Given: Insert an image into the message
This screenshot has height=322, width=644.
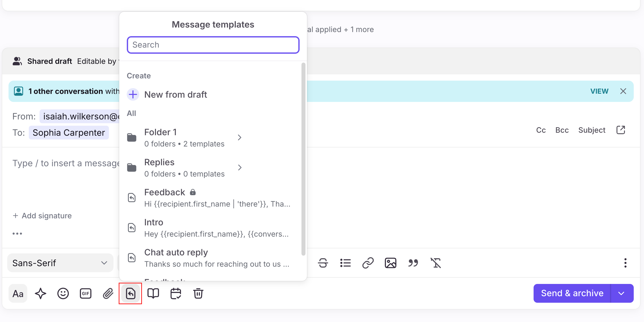Looking at the screenshot, I should 390,263.
